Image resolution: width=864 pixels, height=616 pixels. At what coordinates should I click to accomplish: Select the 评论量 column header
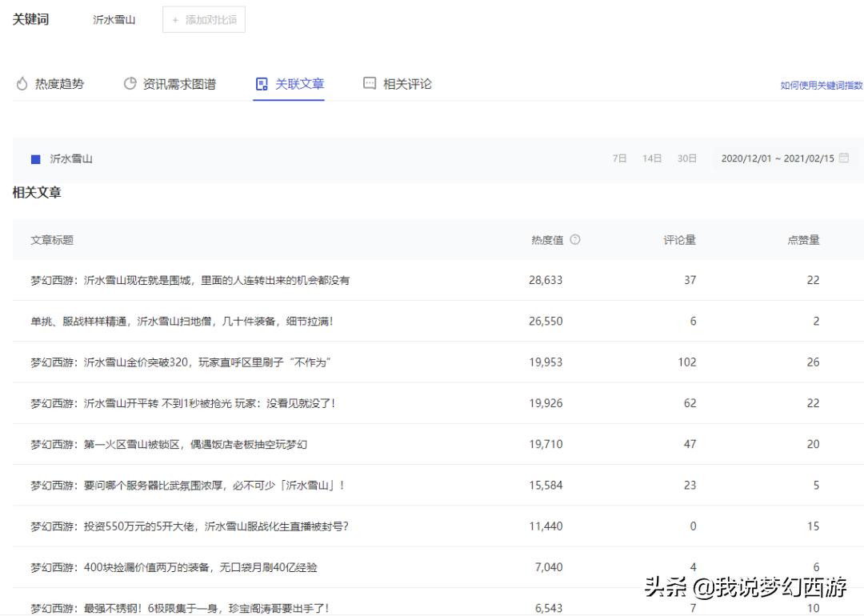click(x=679, y=240)
